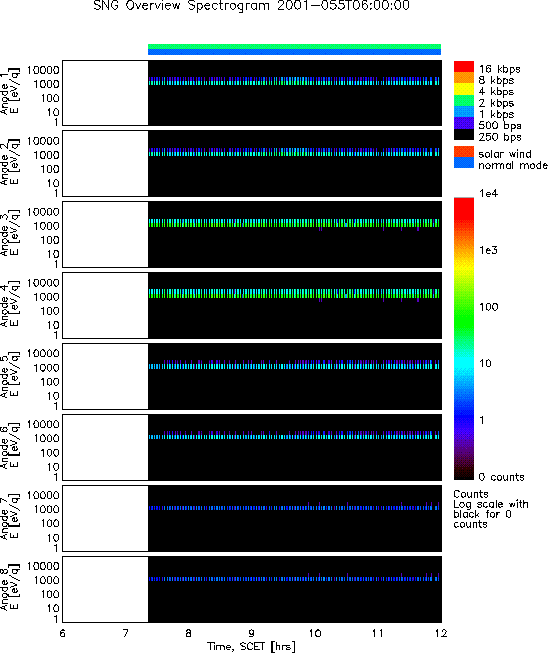Screen dimensions: 548x653
Task: Click the 500 bps purple legend swatch
Action: [x=464, y=123]
